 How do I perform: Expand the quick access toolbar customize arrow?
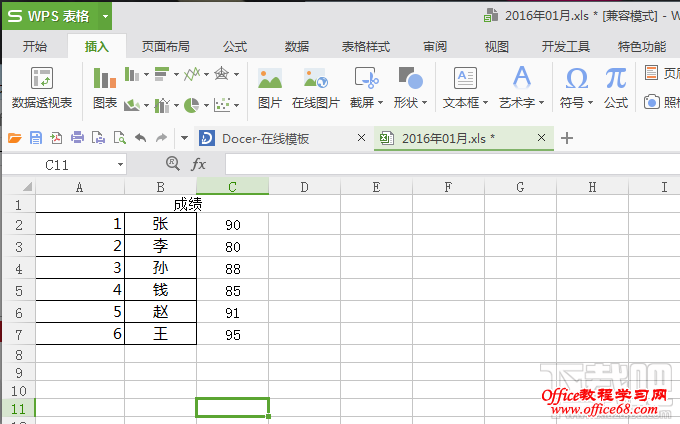click(x=184, y=138)
